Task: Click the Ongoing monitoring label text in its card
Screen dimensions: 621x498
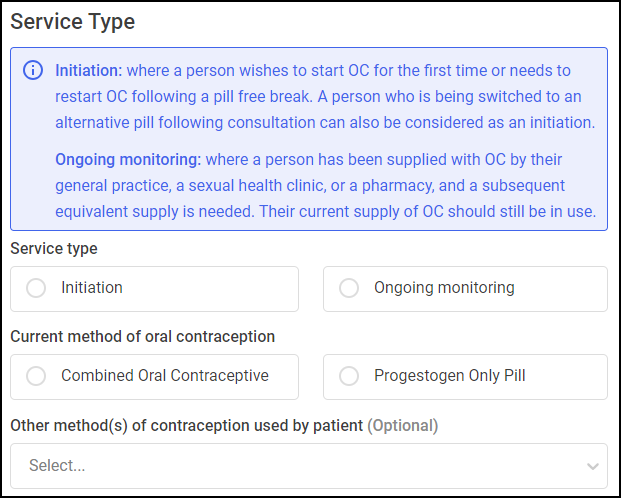Action: click(x=444, y=288)
